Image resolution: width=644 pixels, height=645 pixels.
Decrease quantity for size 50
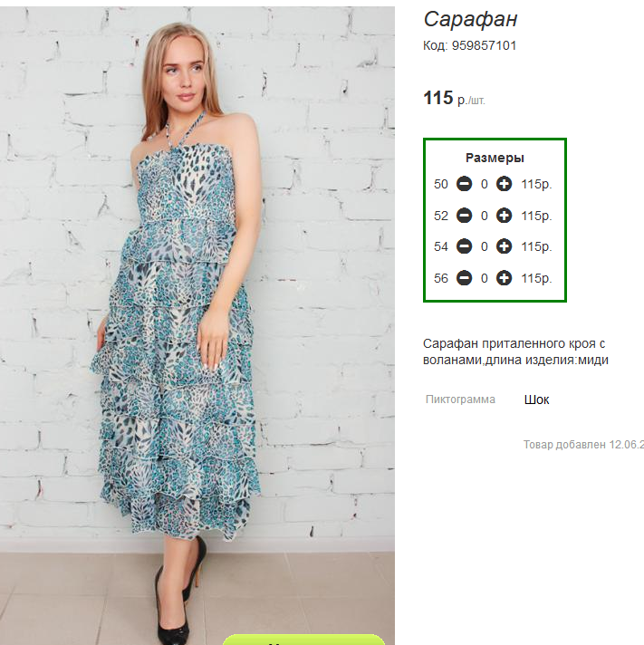tap(465, 184)
